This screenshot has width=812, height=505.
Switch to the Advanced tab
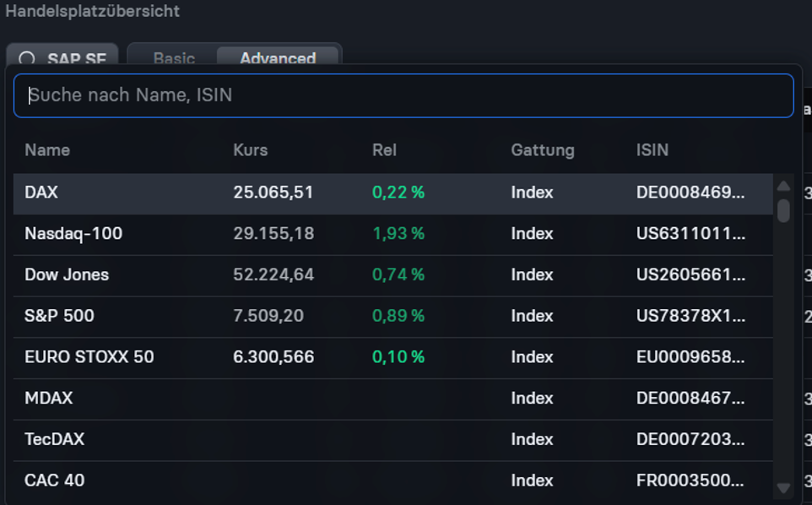click(278, 57)
